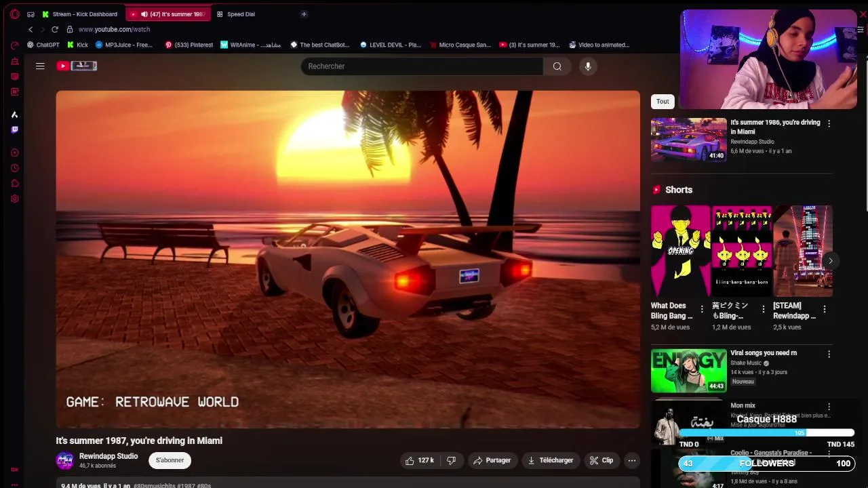Open '[STEAM] Rewindapp' short thumbnail
The height and width of the screenshot is (488, 868).
click(x=803, y=251)
